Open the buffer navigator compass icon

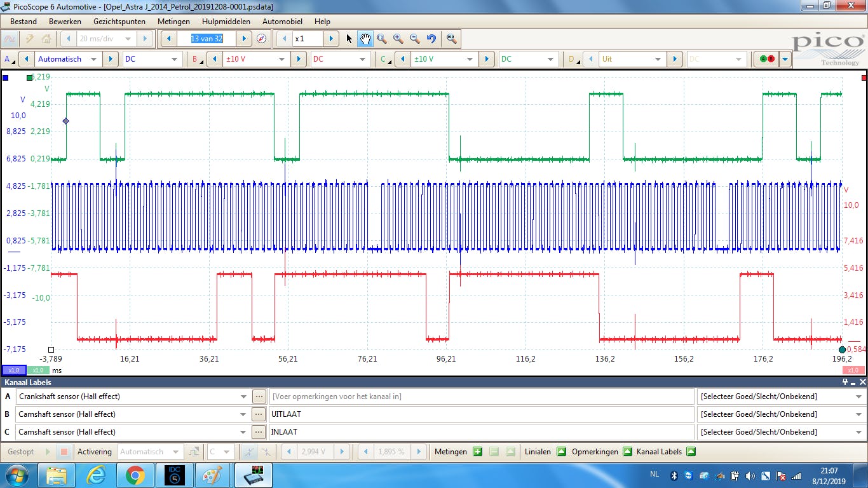(x=261, y=39)
